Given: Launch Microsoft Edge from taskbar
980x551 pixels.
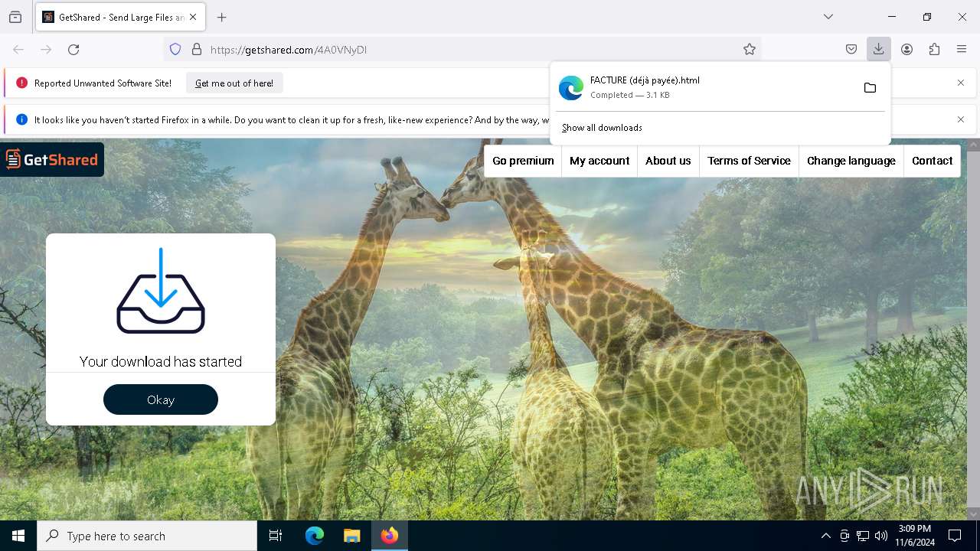Looking at the screenshot, I should [x=315, y=536].
